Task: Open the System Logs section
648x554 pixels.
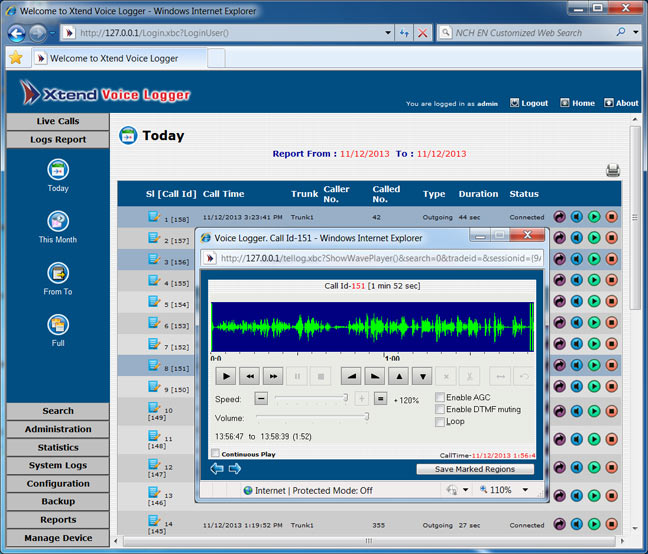Action: (58, 466)
